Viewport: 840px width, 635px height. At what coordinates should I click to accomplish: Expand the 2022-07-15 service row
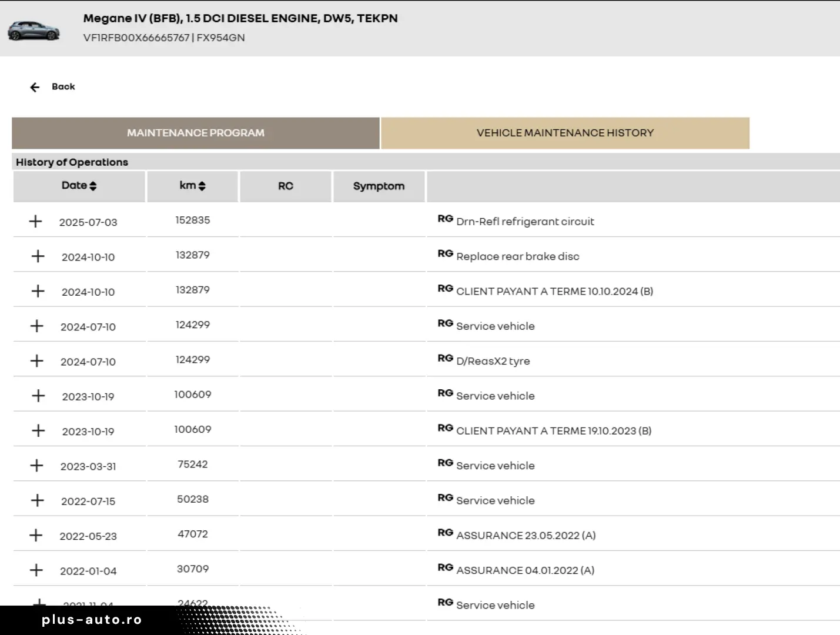tap(38, 500)
